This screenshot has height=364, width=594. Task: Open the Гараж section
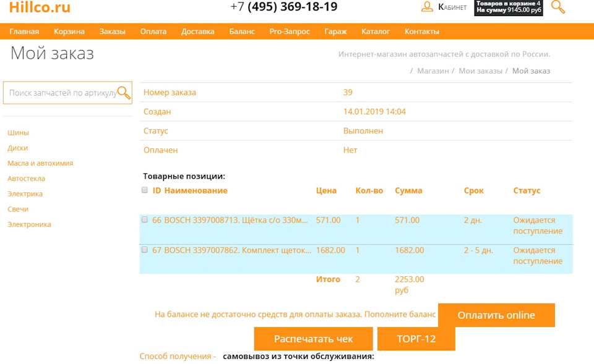pos(335,31)
